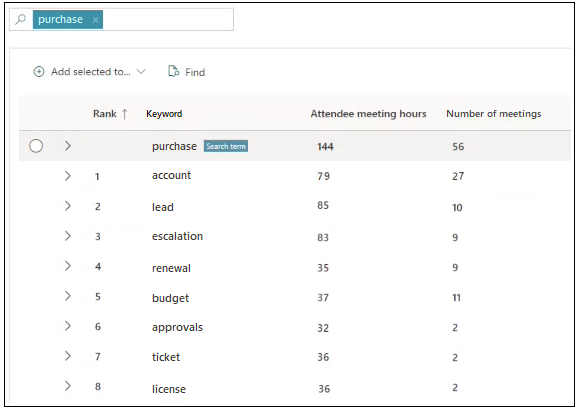Expand the escalation row
Screen dimensions: 580x411
pos(67,236)
